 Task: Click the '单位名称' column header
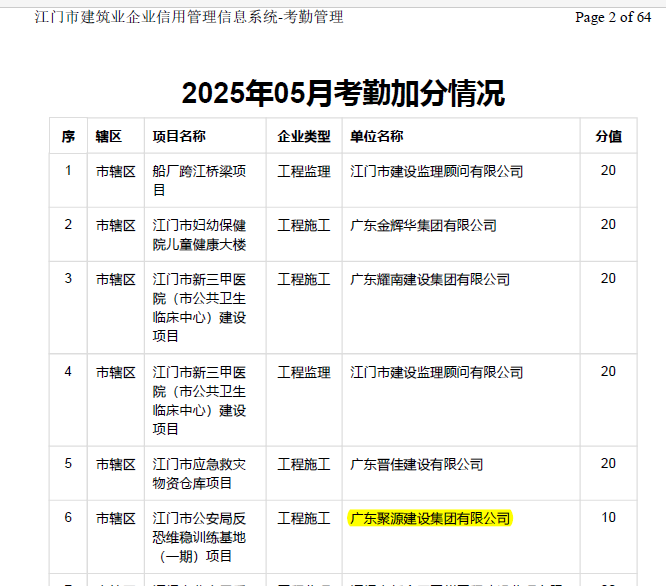tap(376, 136)
